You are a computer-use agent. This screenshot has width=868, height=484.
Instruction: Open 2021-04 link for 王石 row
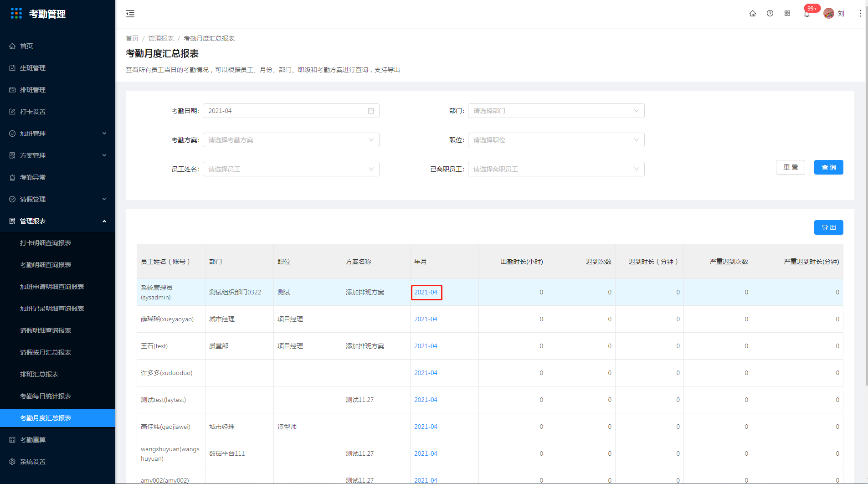click(x=426, y=346)
